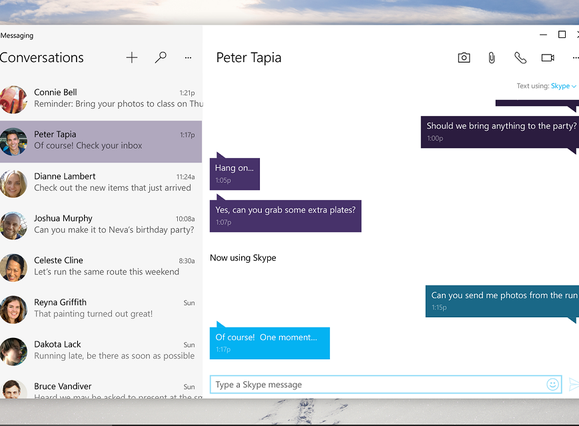579x426 pixels.
Task: Open Reyna Griffith conversation
Action: (x=101, y=310)
